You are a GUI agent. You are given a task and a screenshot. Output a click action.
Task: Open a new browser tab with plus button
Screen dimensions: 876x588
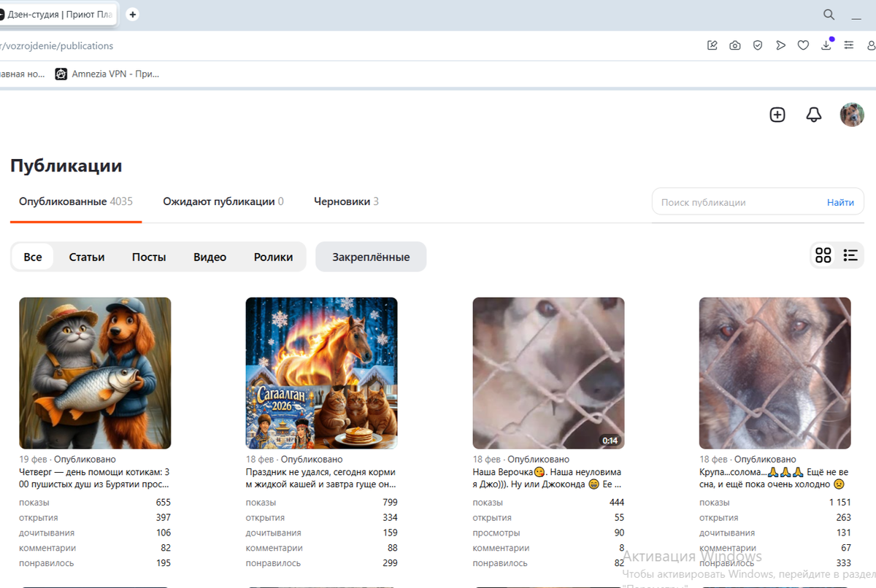[x=132, y=15]
